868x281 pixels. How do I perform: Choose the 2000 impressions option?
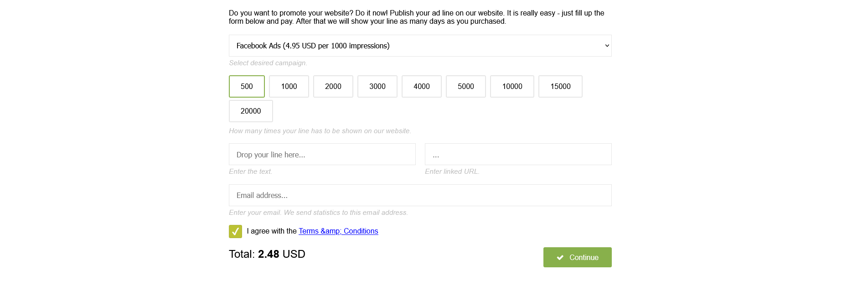pos(333,86)
